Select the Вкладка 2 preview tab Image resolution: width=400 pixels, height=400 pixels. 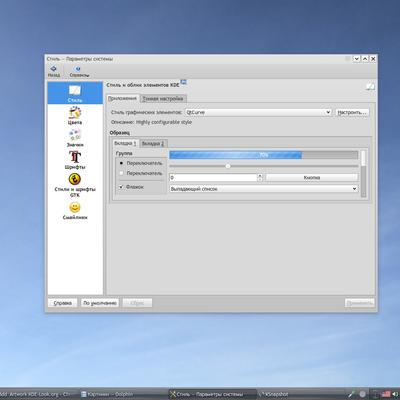pos(153,144)
